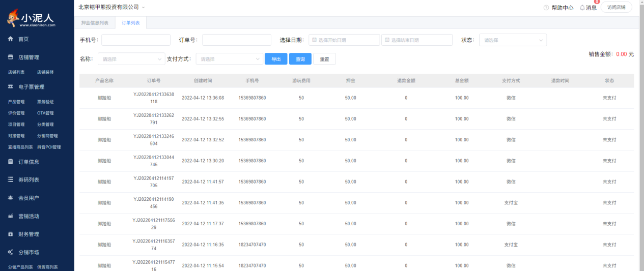Open the 名称 product name dropdown
The width and height of the screenshot is (644, 271).
pos(131,59)
